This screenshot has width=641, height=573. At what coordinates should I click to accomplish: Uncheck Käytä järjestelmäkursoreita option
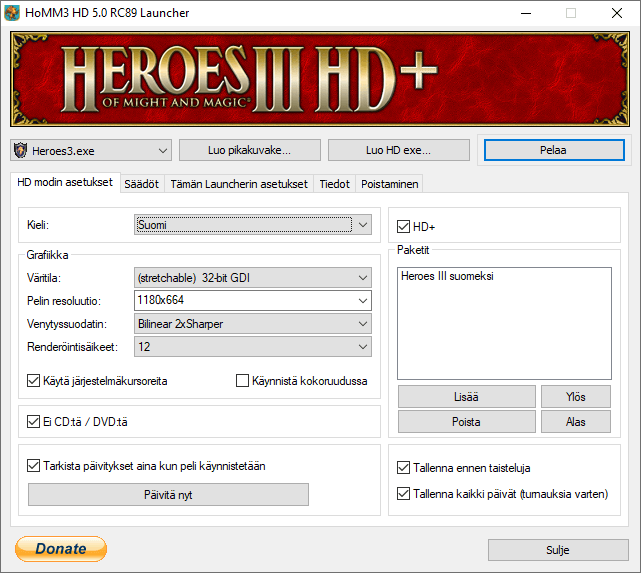[x=35, y=381]
